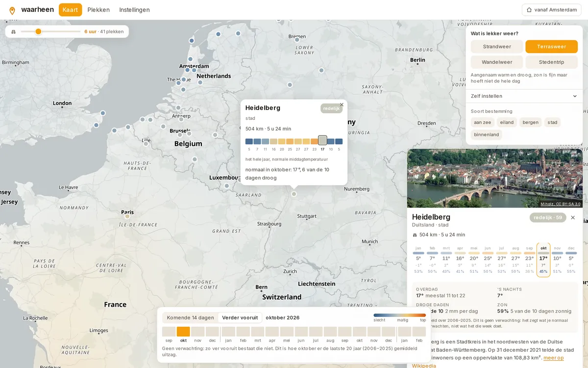The width and height of the screenshot is (588, 368).
Task: Select highlighted okt column in climate table
Action: (543, 260)
